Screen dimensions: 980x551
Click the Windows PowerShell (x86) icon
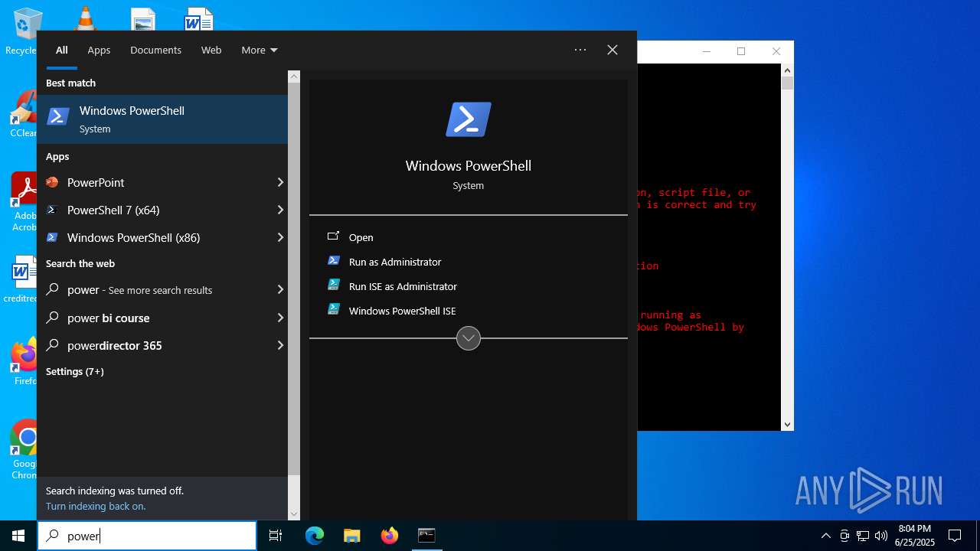(52, 237)
